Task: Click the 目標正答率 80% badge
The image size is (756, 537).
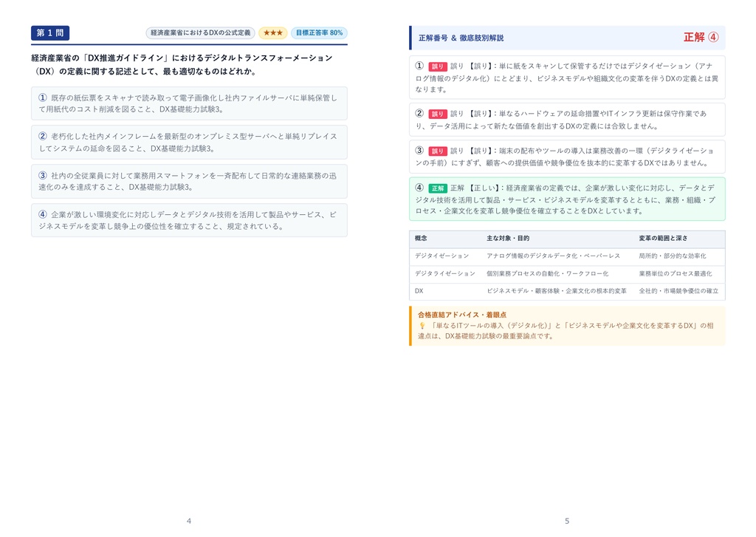Action: point(319,33)
